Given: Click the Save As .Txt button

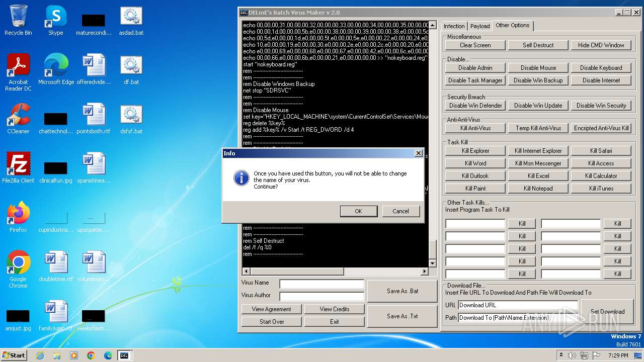Looking at the screenshot, I should point(402,316).
